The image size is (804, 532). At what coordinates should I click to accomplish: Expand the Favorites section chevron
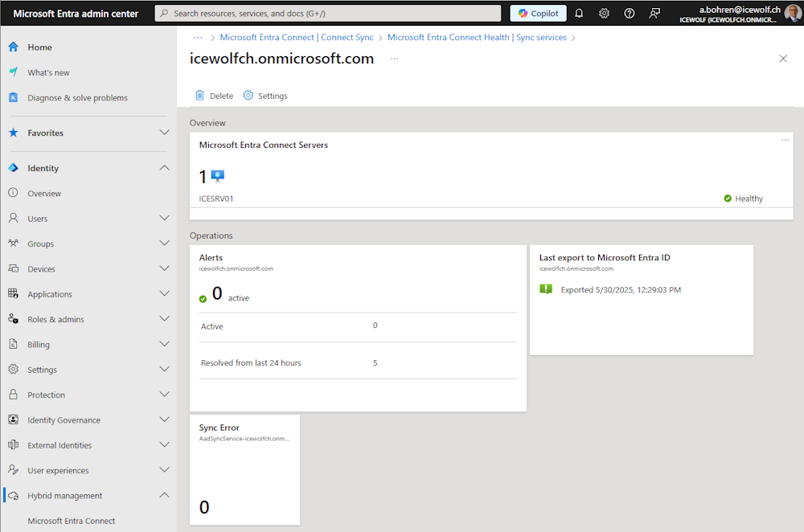[x=164, y=133]
